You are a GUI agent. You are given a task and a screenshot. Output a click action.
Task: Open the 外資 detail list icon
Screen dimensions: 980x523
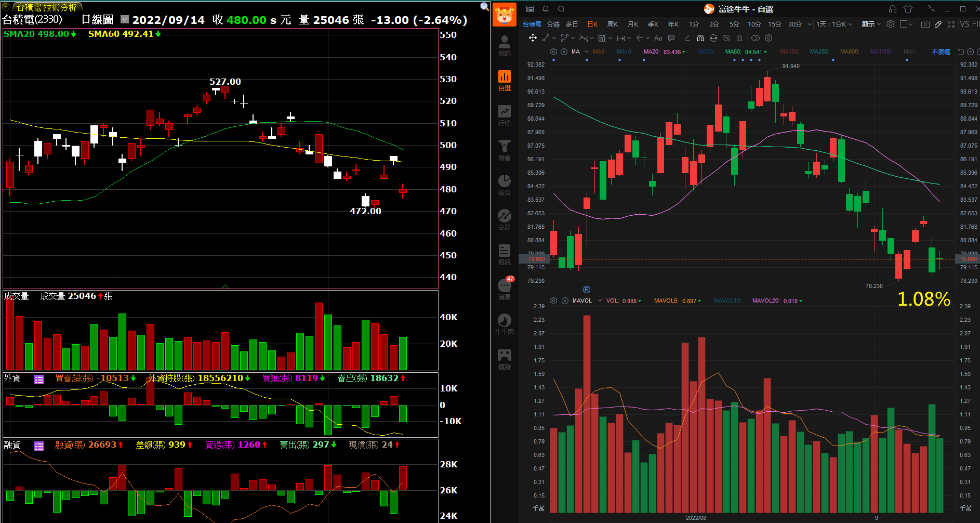tap(39, 380)
